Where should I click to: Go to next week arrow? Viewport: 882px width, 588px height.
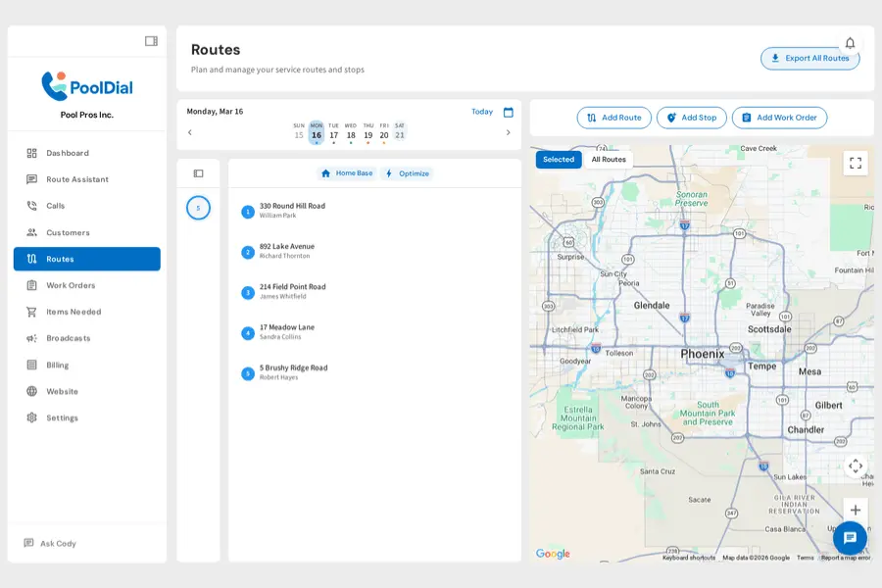click(x=508, y=132)
